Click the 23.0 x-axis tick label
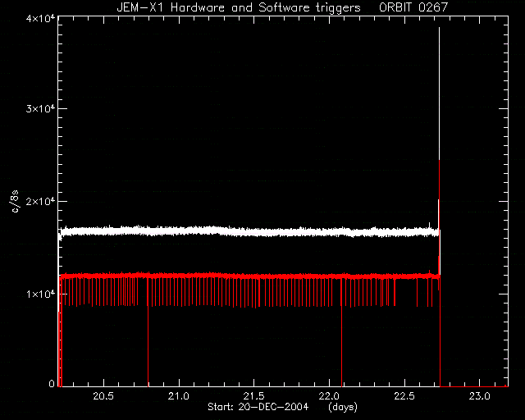The height and width of the screenshot is (420, 525). coord(479,396)
